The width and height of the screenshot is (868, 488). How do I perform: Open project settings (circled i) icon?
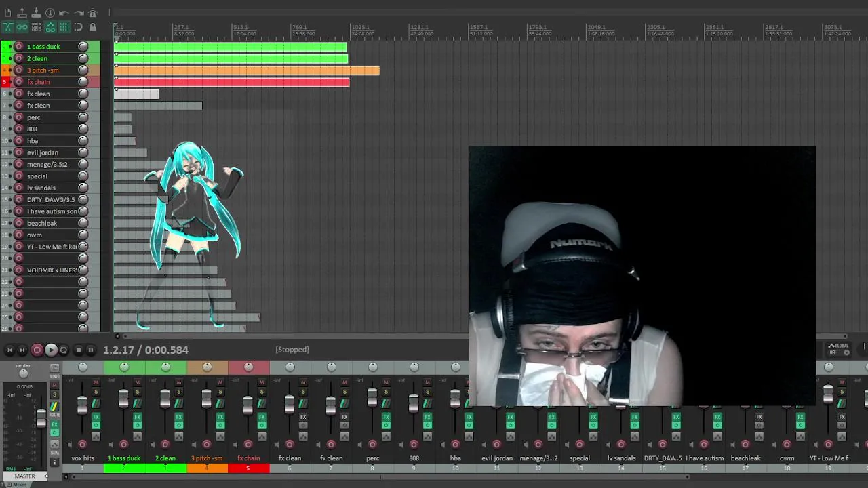coord(50,13)
